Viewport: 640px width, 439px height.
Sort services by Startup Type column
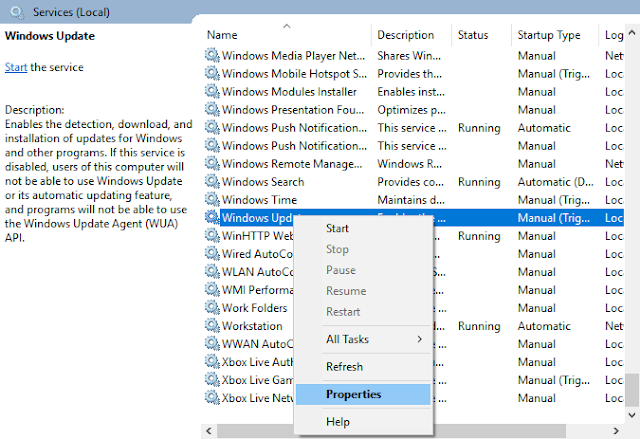[x=555, y=35]
